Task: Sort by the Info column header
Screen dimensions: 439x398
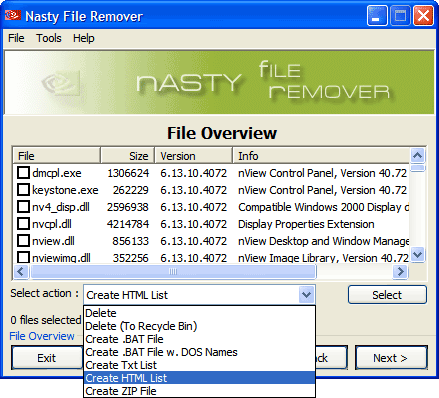Action: (x=321, y=156)
